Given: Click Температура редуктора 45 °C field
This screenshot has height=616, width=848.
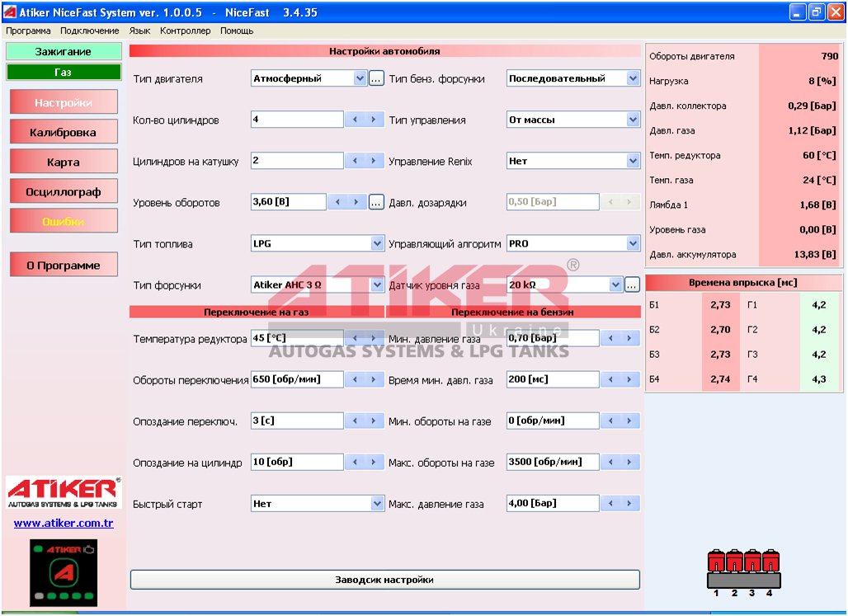Looking at the screenshot, I should [x=297, y=338].
